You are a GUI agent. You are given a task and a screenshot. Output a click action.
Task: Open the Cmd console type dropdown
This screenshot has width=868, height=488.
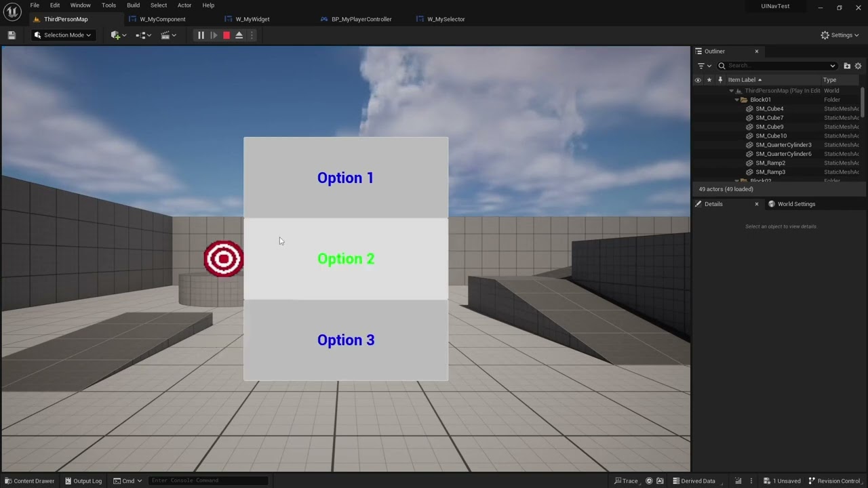point(127,481)
